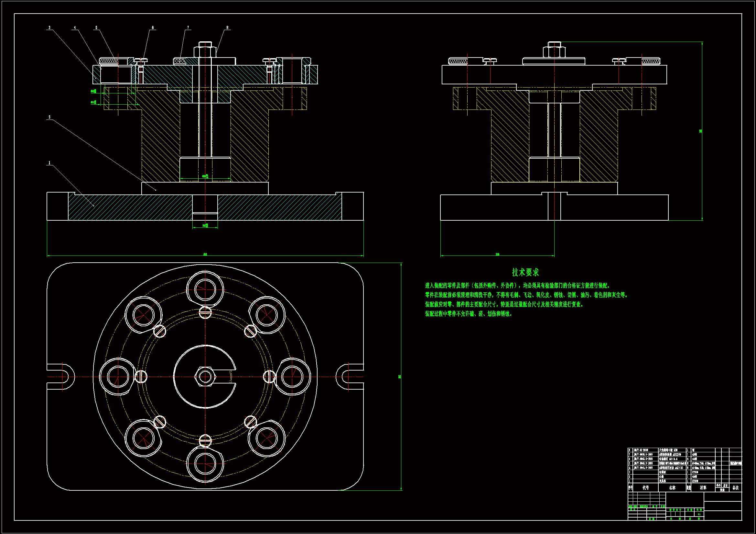Select the left U-slot in the top view

tap(61, 377)
